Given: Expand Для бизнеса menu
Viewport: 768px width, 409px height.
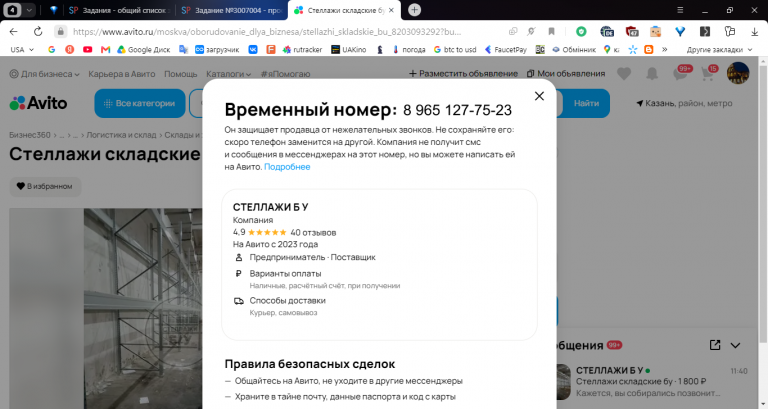Looking at the screenshot, I should (x=45, y=74).
